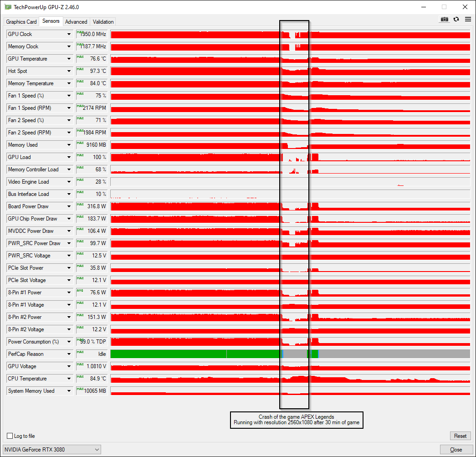
Task: Enable the Log to file checkbox
Action: (x=10, y=436)
